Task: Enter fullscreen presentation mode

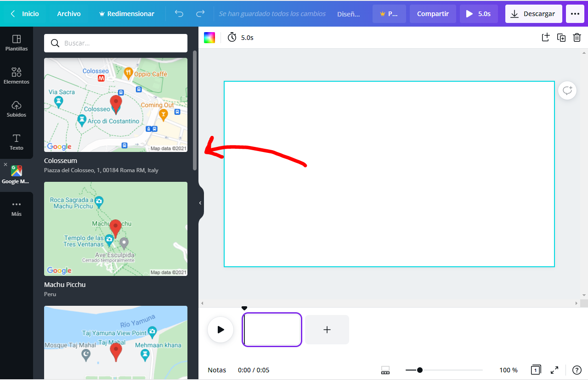Action: (554, 370)
